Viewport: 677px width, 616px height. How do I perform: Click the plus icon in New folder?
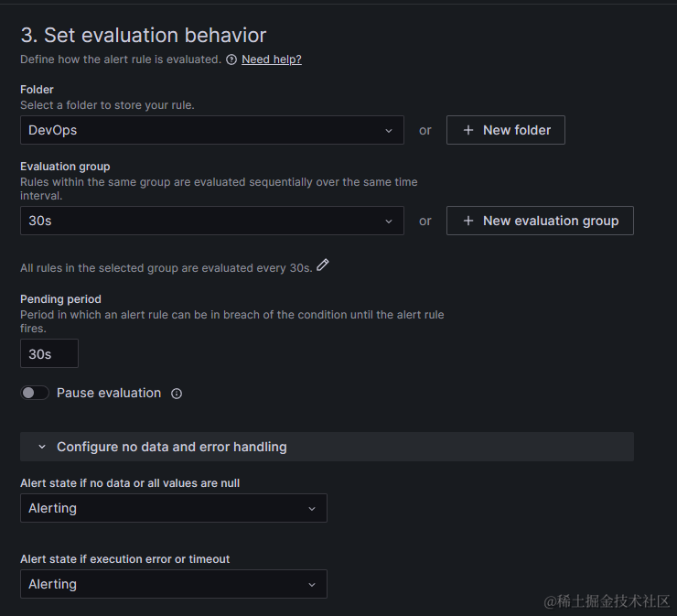[468, 130]
